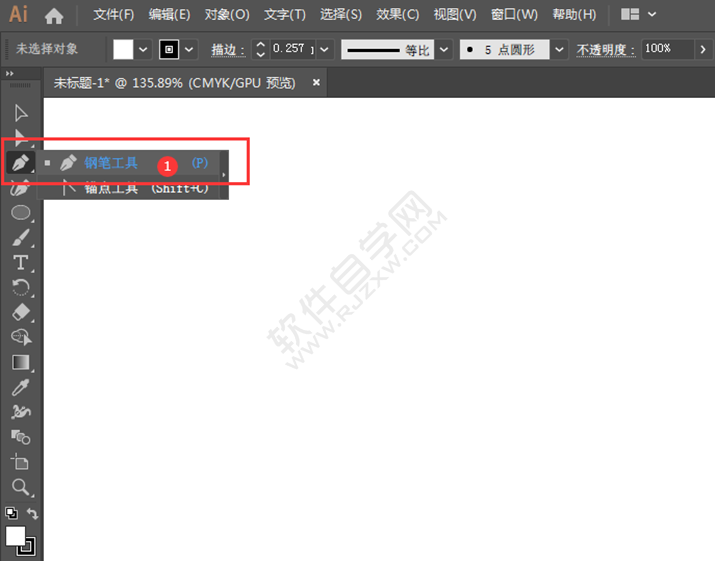Viewport: 715px width, 561px height.
Task: Open the 视图(V) menu
Action: coord(455,15)
